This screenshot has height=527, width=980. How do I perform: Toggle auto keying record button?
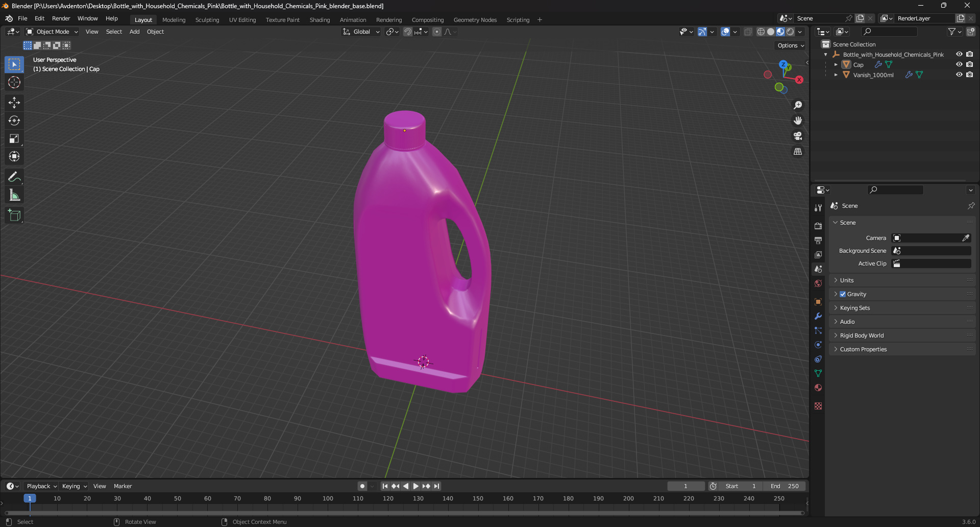[x=362, y=486]
